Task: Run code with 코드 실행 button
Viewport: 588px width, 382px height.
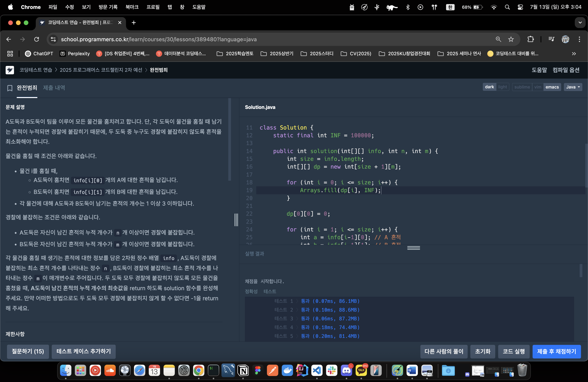Action: pos(514,351)
